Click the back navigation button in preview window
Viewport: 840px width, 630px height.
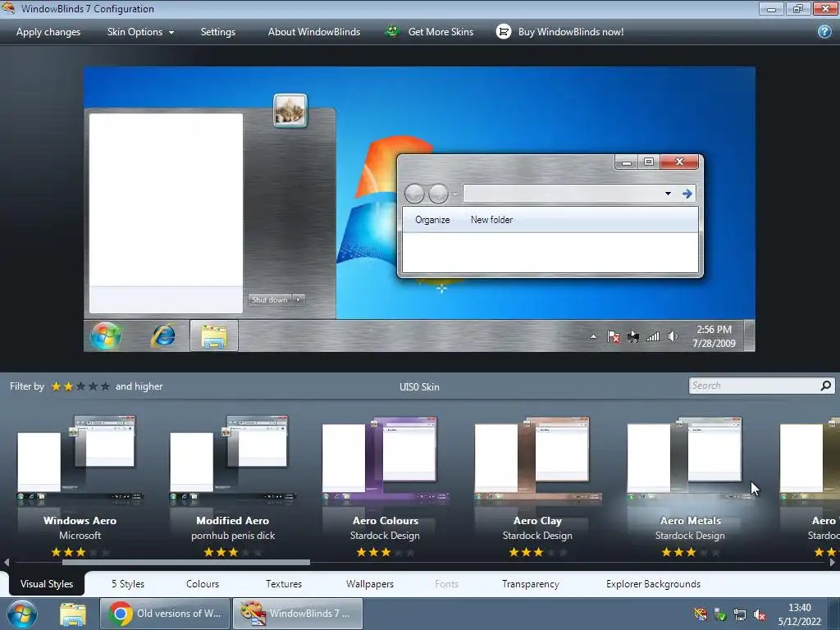(414, 194)
